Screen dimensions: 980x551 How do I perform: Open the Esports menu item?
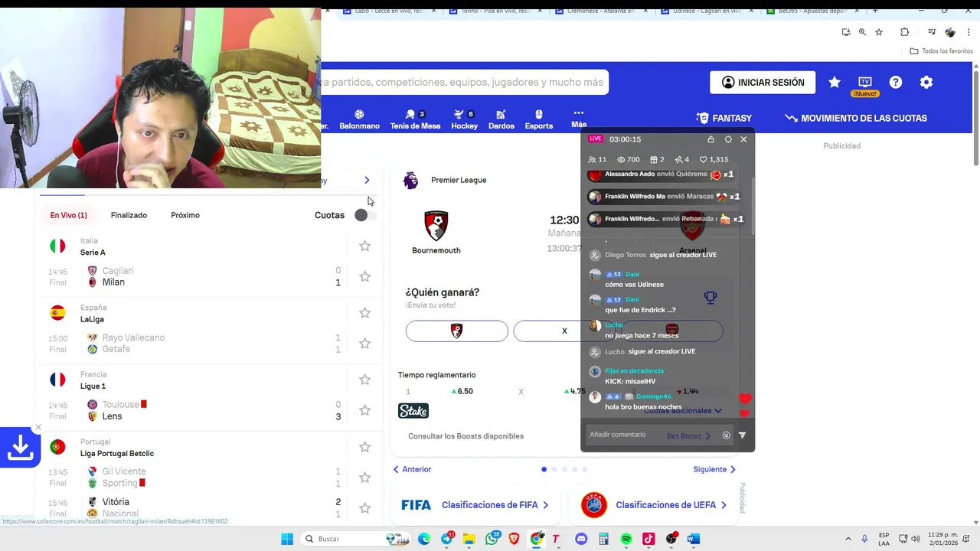(539, 119)
